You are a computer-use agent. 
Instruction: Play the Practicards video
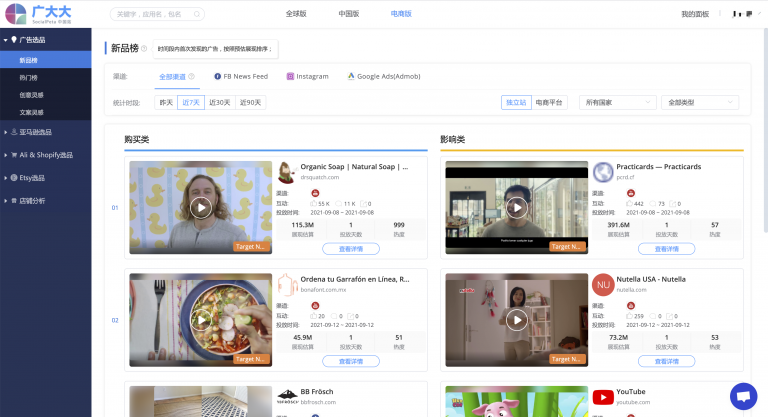(517, 208)
